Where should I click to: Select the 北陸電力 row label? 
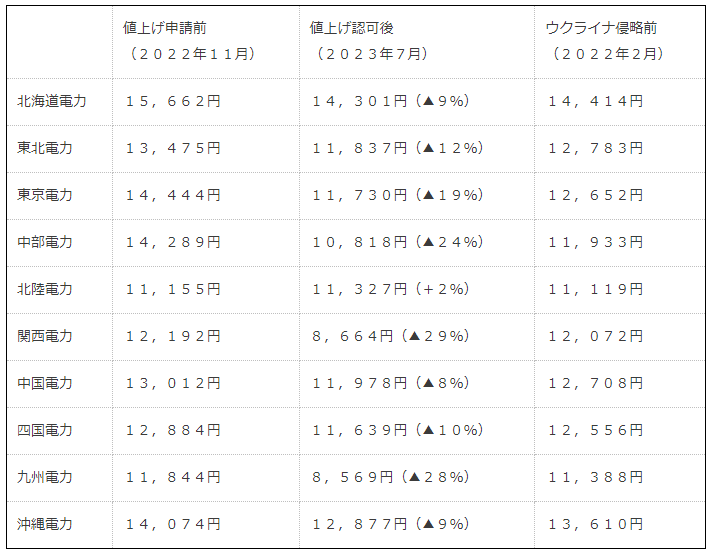pyautogui.click(x=45, y=289)
